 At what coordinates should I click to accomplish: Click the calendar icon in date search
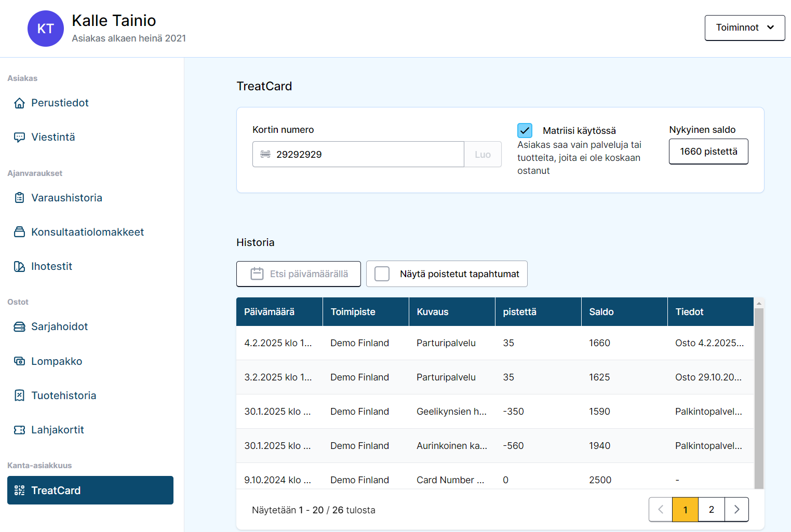[257, 274]
